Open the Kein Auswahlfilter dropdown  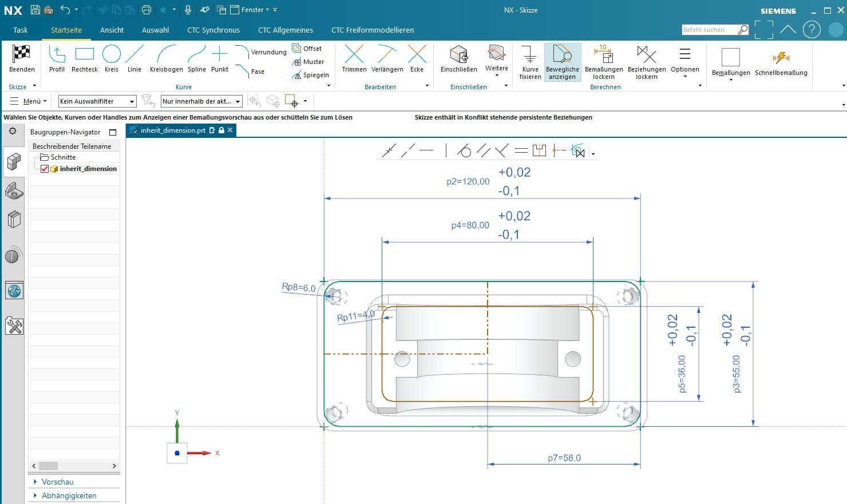pos(97,101)
